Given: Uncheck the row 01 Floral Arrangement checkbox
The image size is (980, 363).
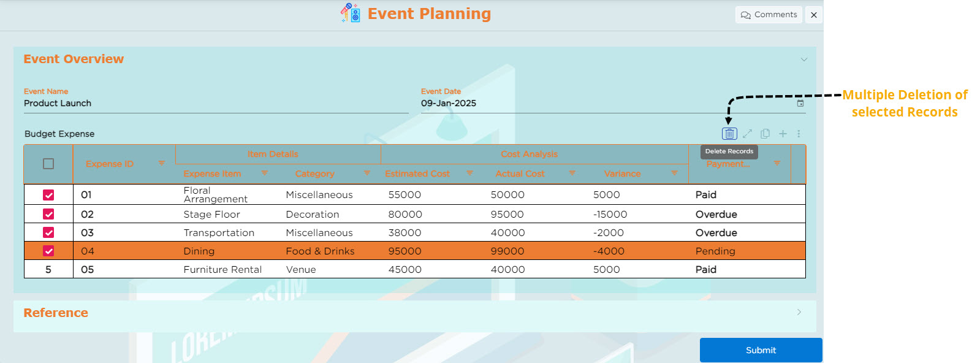Looking at the screenshot, I should [x=48, y=195].
